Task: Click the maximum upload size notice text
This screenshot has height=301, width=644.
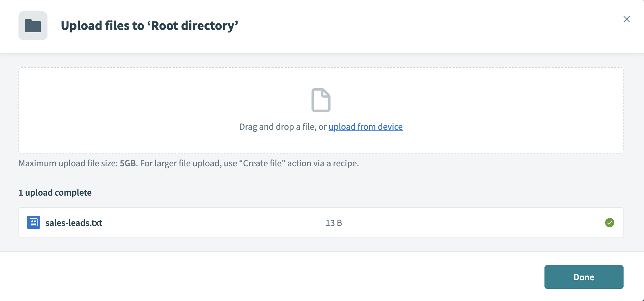Action: coord(189,163)
